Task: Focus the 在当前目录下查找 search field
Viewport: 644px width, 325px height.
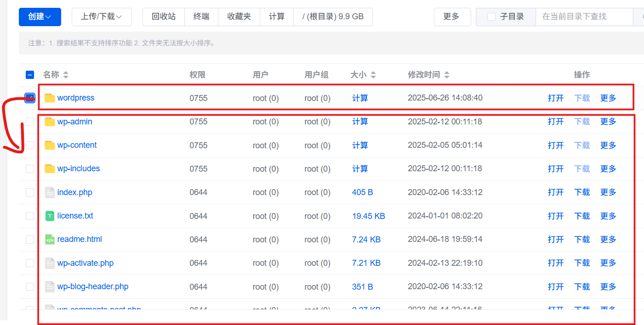Action: (x=585, y=17)
